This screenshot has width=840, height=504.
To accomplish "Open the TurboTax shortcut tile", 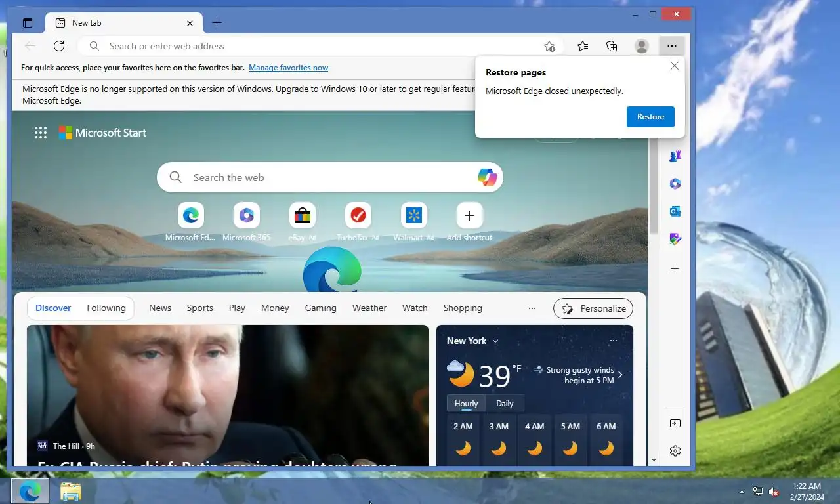I will pos(358,222).
